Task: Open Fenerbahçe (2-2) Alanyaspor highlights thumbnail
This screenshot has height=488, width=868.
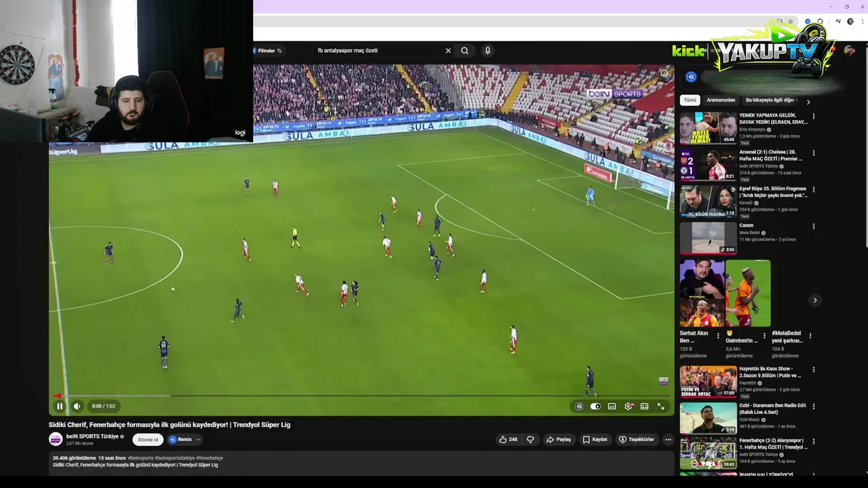Action: pos(708,453)
